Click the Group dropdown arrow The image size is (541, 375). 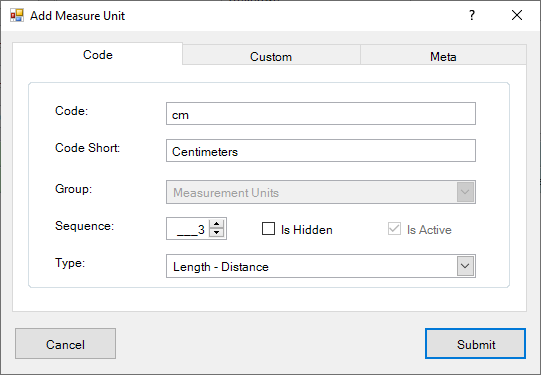click(x=465, y=192)
